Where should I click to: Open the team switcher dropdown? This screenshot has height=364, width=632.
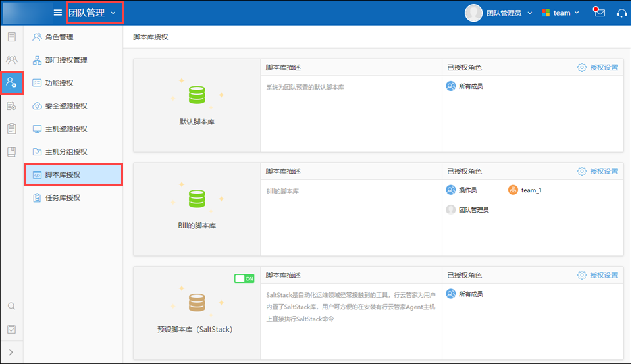click(x=560, y=13)
